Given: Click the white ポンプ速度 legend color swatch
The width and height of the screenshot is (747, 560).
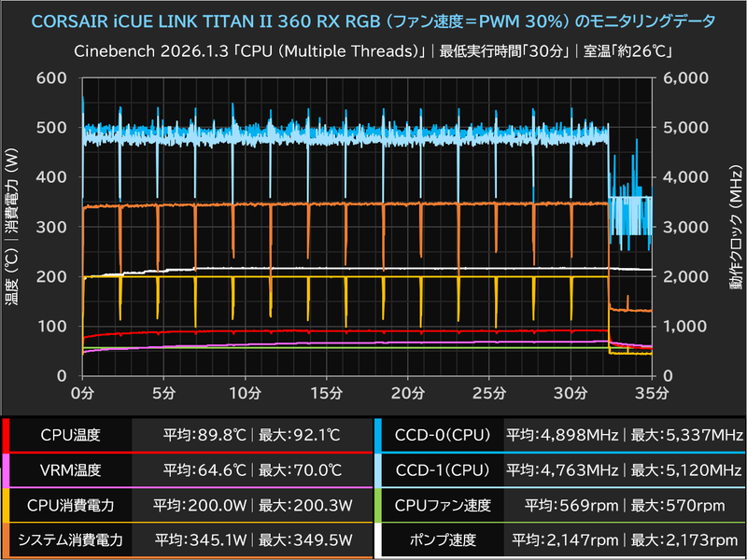Looking at the screenshot, I should pyautogui.click(x=378, y=540).
